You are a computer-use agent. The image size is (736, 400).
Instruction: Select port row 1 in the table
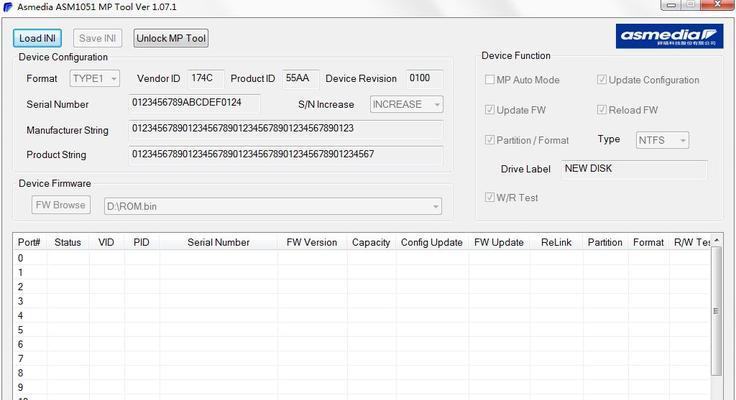click(361, 272)
